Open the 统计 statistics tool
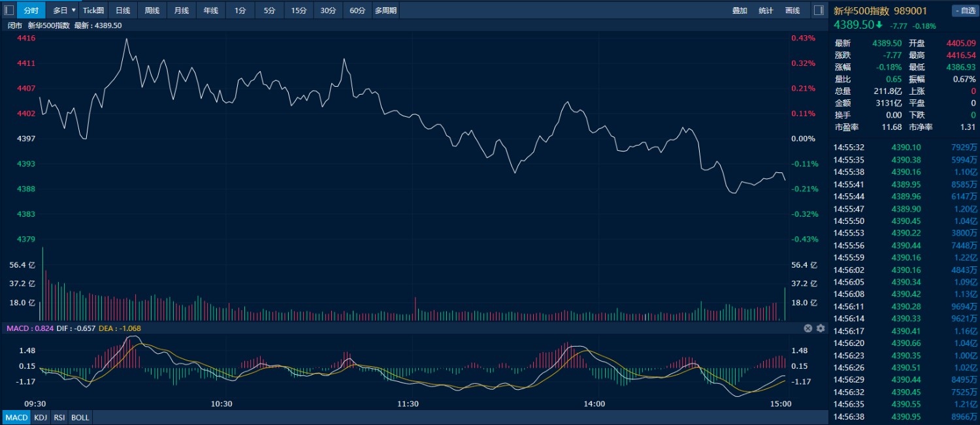Screen dimensions: 980x425 [766, 10]
